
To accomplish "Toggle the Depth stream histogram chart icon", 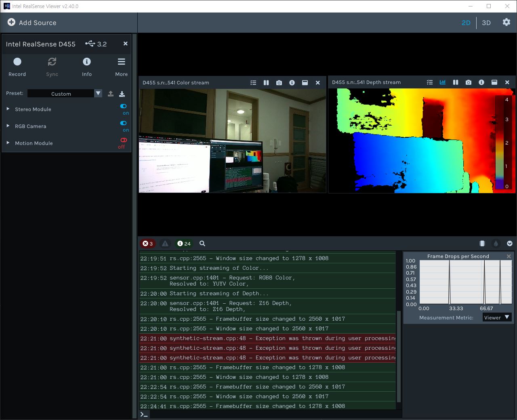I will 443,82.
